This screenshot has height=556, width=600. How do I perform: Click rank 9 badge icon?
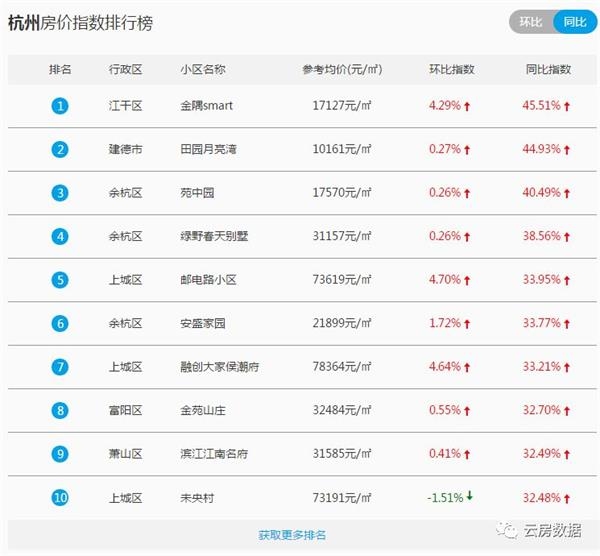click(60, 454)
